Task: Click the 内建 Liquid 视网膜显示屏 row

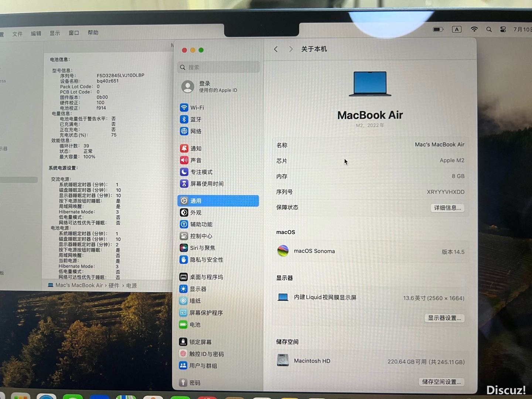Action: tap(371, 297)
